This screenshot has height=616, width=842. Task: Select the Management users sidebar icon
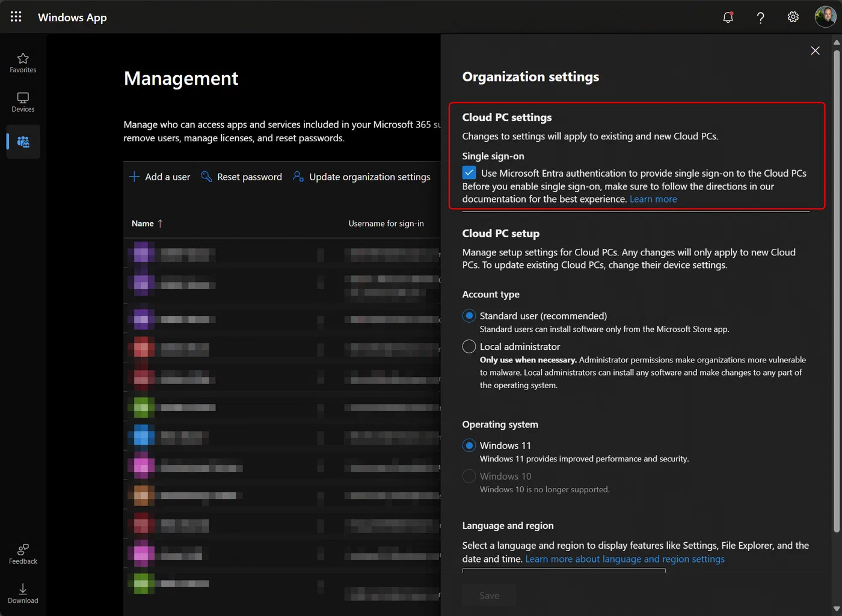click(x=23, y=142)
